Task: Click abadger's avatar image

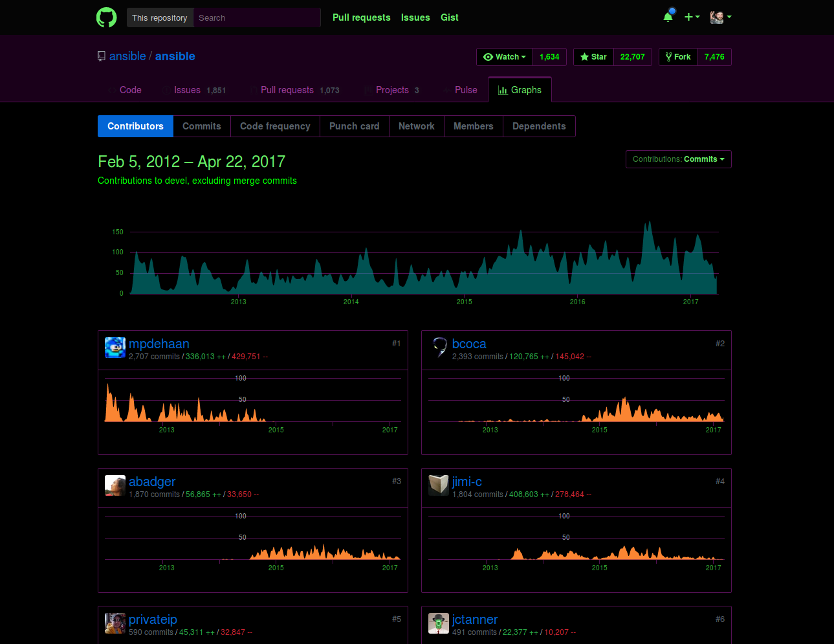Action: 115,485
